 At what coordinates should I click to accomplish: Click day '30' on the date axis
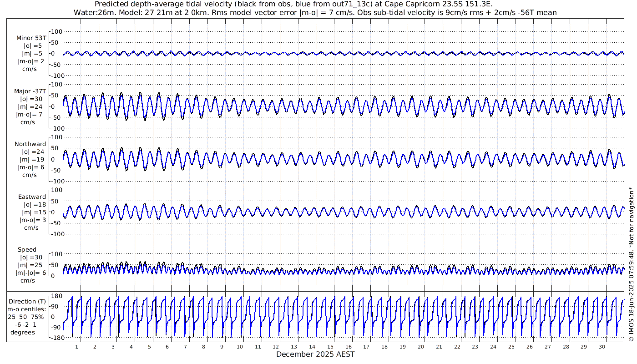pos(602,347)
